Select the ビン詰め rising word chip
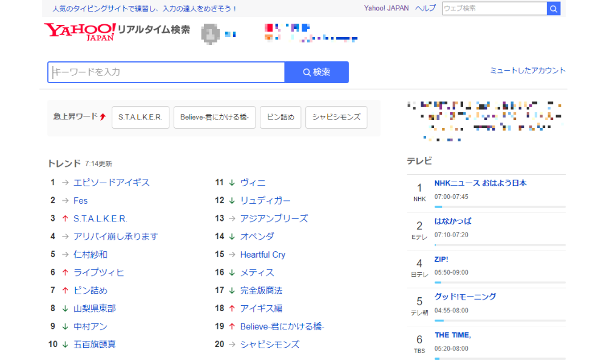 click(x=280, y=117)
